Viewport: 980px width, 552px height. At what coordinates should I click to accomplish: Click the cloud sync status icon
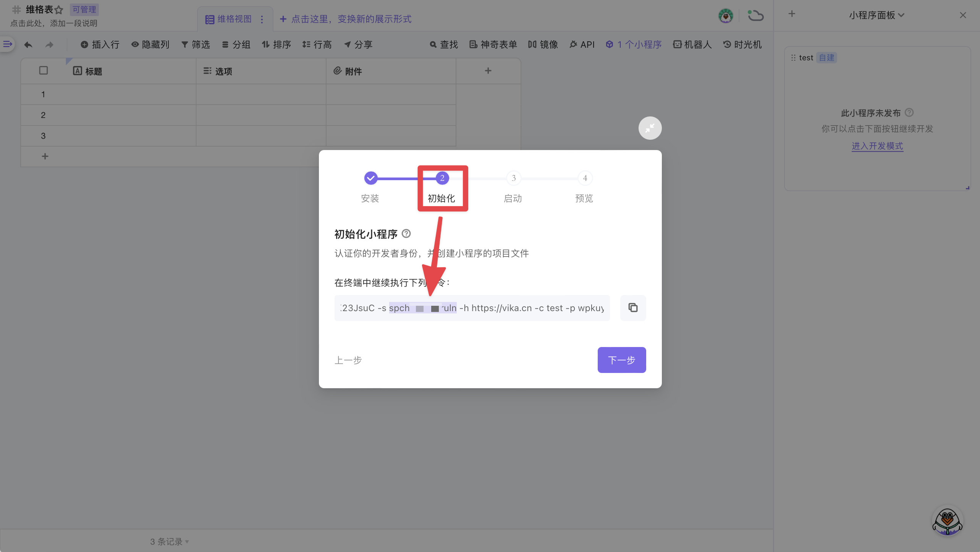click(x=755, y=16)
